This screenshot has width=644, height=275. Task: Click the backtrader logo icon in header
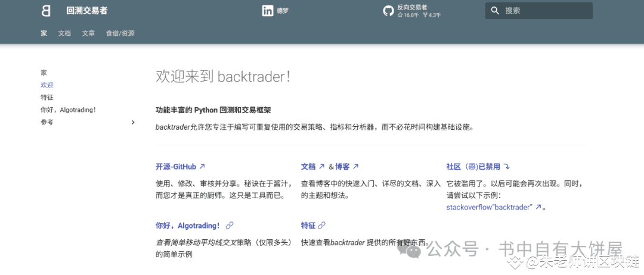(46, 11)
